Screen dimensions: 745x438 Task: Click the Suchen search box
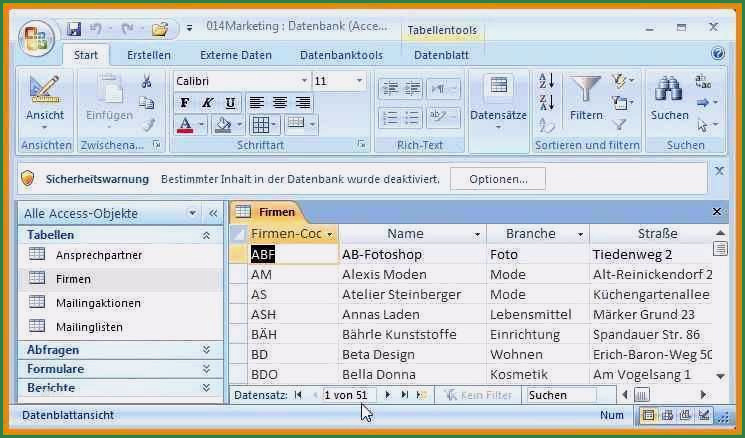(x=561, y=395)
